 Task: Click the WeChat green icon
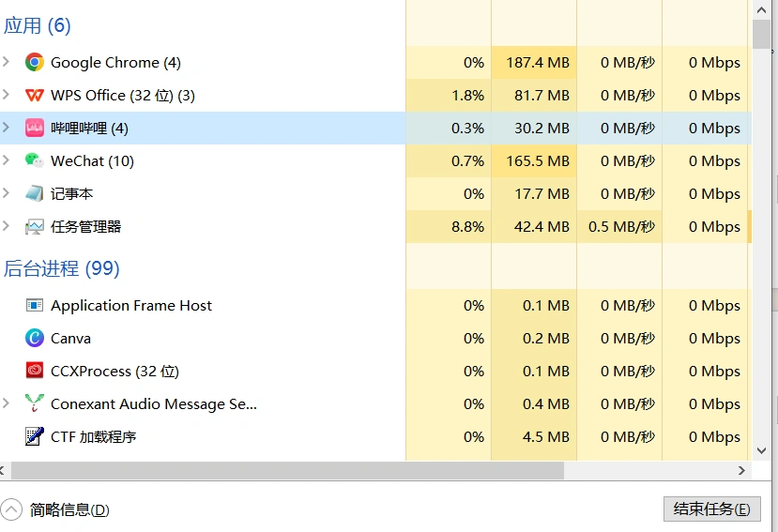pos(35,161)
